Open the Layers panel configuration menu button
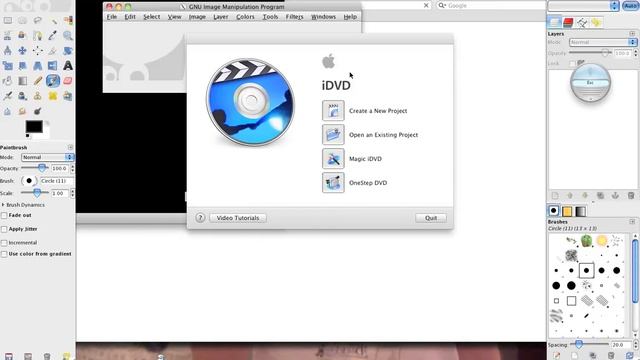The width and height of the screenshot is (640, 360). coord(632,33)
